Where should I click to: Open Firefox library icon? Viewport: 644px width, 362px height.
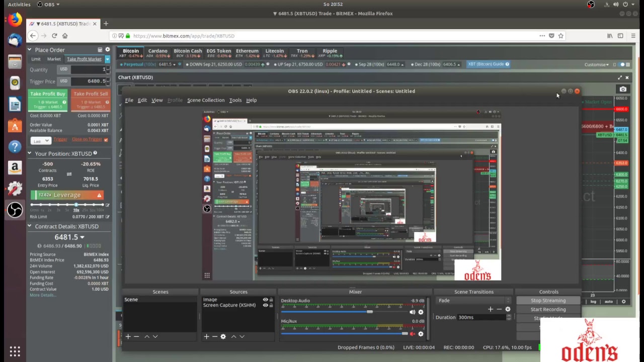coord(610,36)
